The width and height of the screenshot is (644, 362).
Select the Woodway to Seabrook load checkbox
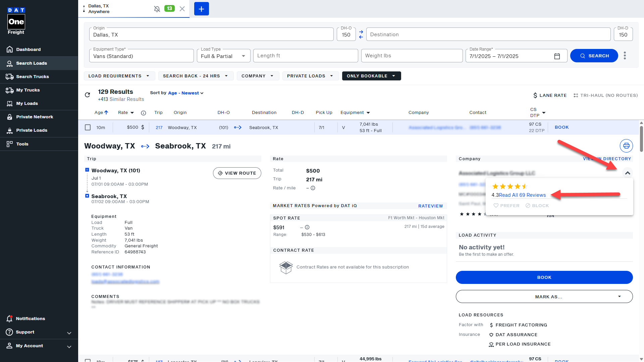[88, 127]
